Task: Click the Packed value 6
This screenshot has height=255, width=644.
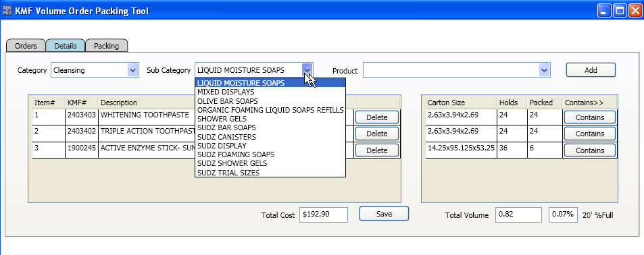Action: click(544, 150)
